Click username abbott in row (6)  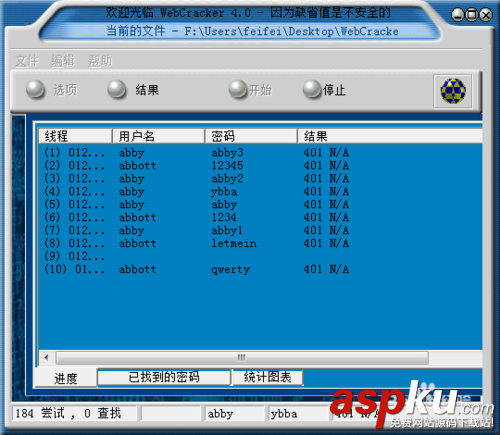(x=137, y=217)
